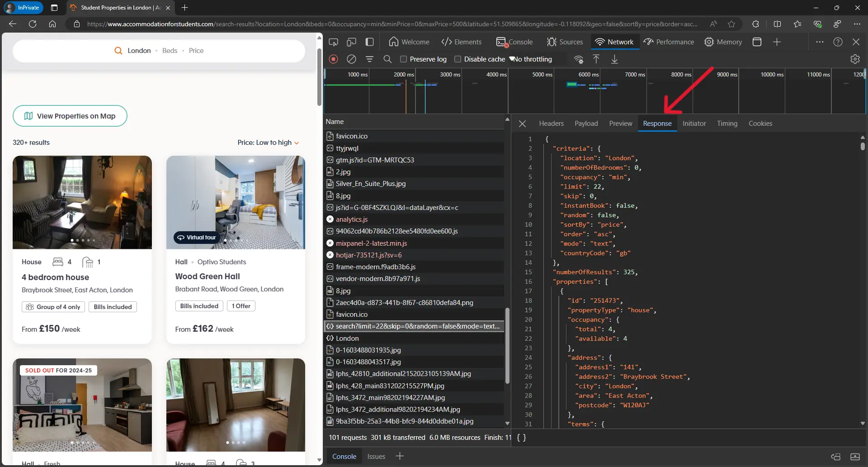Search within network requests

click(387, 59)
